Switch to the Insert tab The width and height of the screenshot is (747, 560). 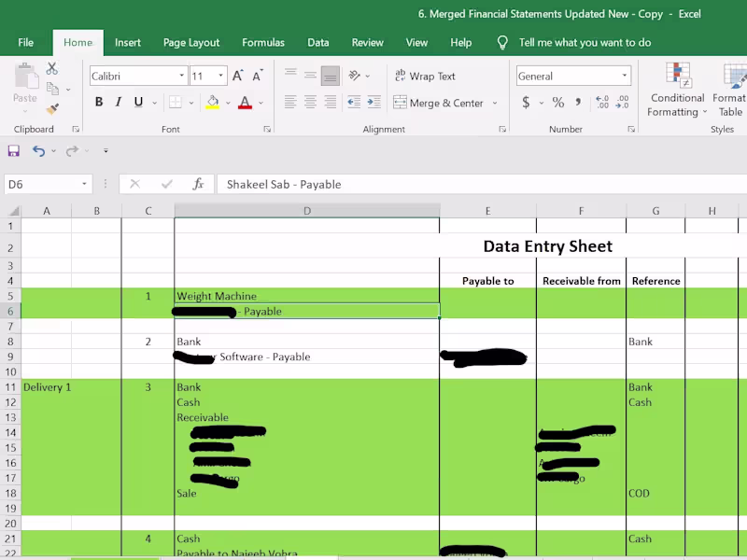click(128, 42)
